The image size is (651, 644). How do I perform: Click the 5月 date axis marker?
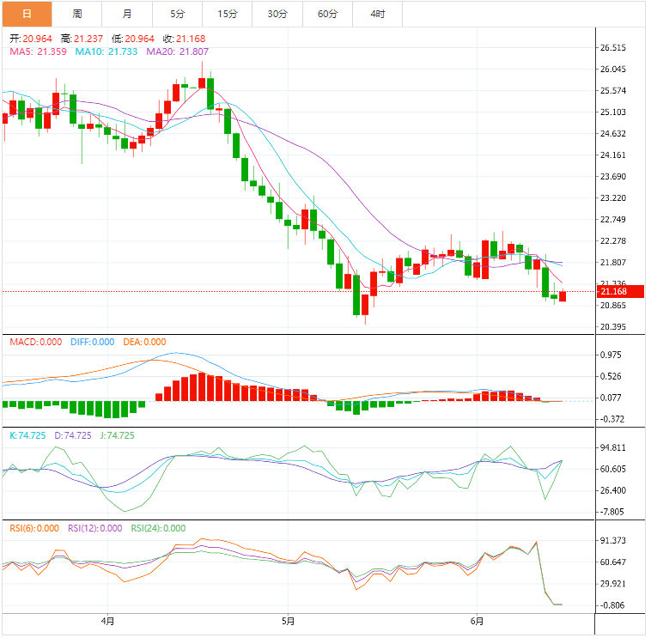tap(288, 622)
